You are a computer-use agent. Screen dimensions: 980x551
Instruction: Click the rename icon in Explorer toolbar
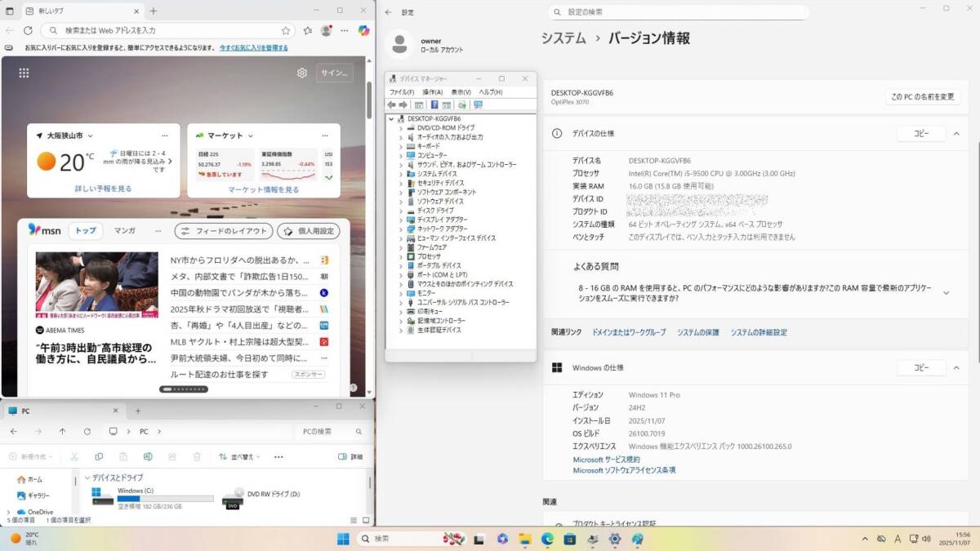(148, 457)
